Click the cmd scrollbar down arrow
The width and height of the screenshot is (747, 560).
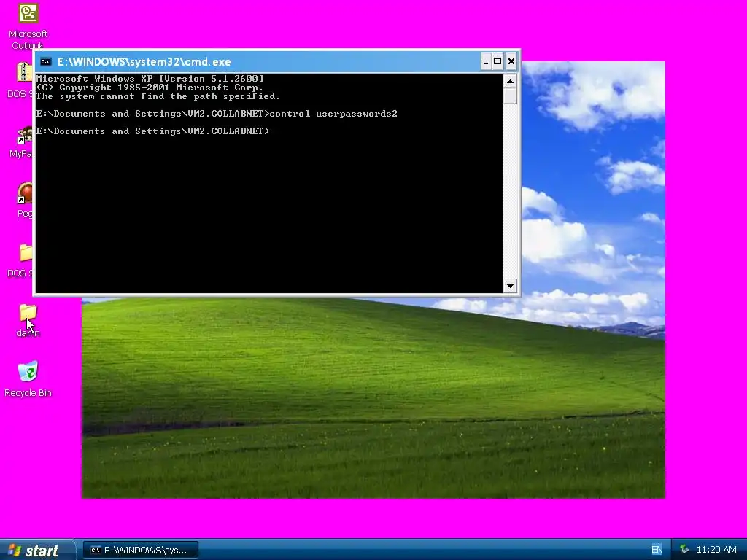[510, 286]
